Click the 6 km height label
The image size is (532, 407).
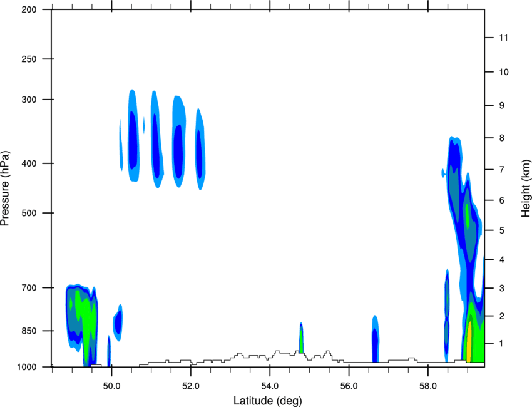pyautogui.click(x=502, y=200)
